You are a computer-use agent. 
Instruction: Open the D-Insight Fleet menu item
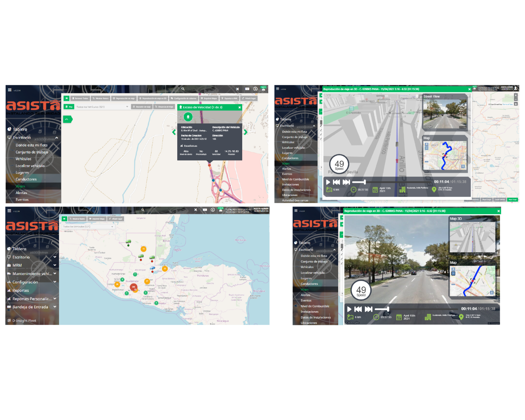[x=24, y=321]
